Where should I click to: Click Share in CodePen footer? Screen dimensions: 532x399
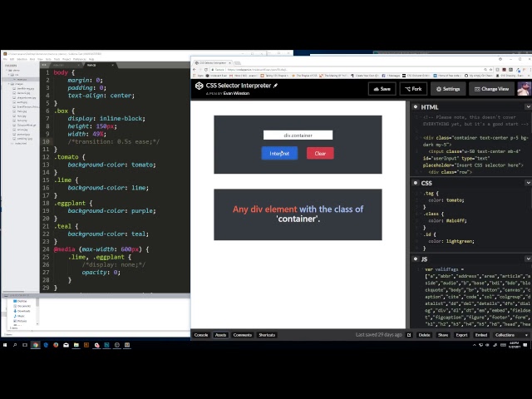click(443, 335)
